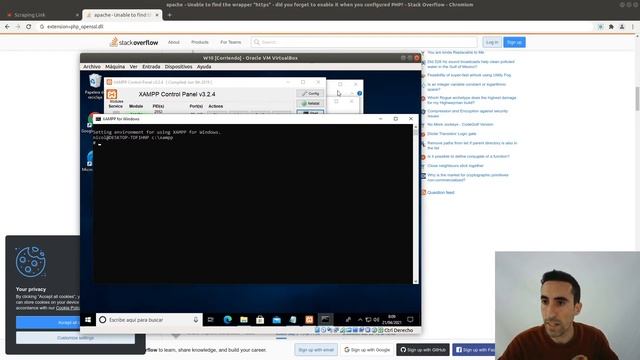Click the blue Sign up button
Screen dimensions: 640x360
point(514,42)
